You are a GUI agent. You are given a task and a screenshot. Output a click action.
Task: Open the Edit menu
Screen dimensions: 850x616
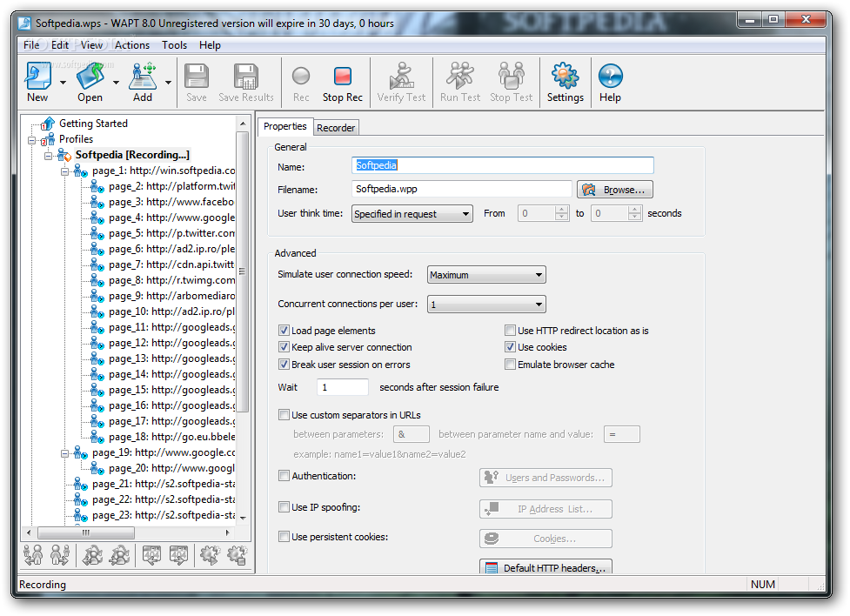tap(60, 45)
